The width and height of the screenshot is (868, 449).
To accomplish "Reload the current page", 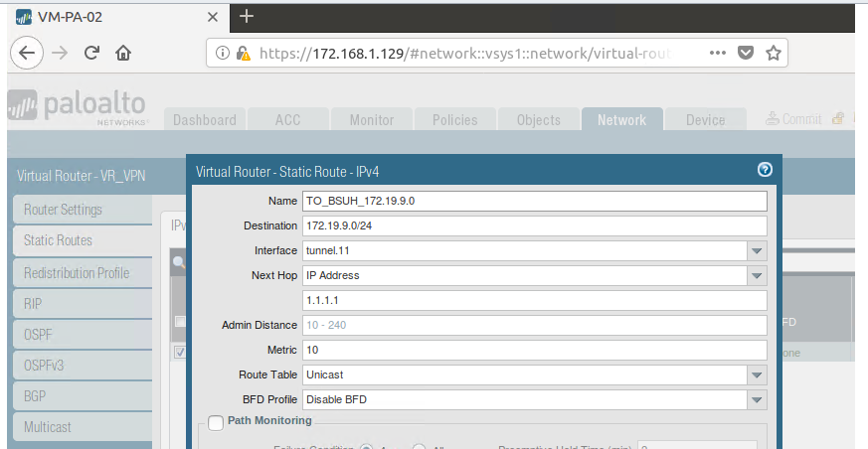I will coord(91,53).
